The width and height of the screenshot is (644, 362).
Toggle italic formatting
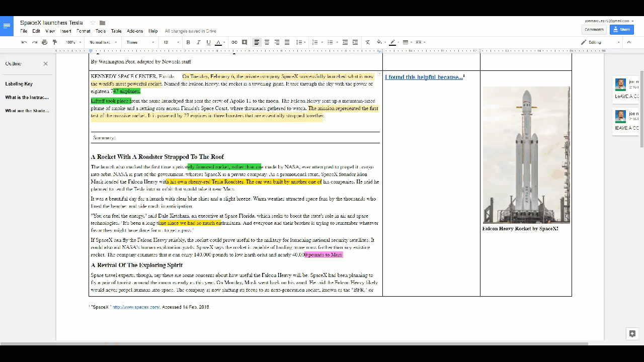[x=198, y=42]
